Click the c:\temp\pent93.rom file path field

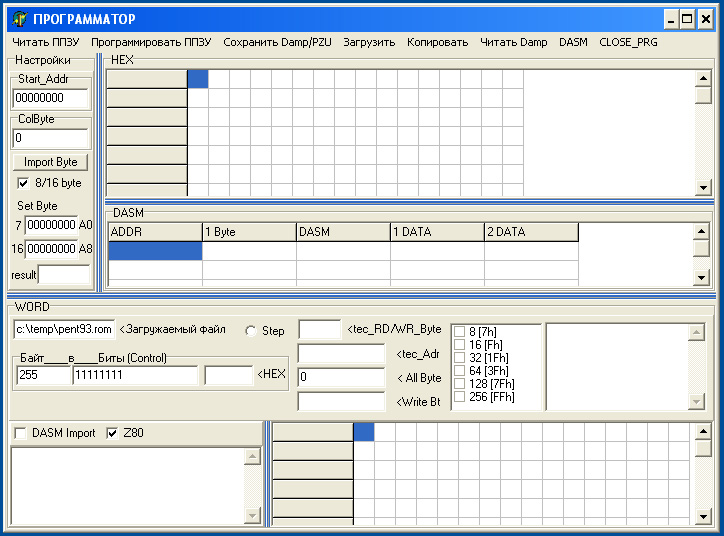click(x=64, y=329)
